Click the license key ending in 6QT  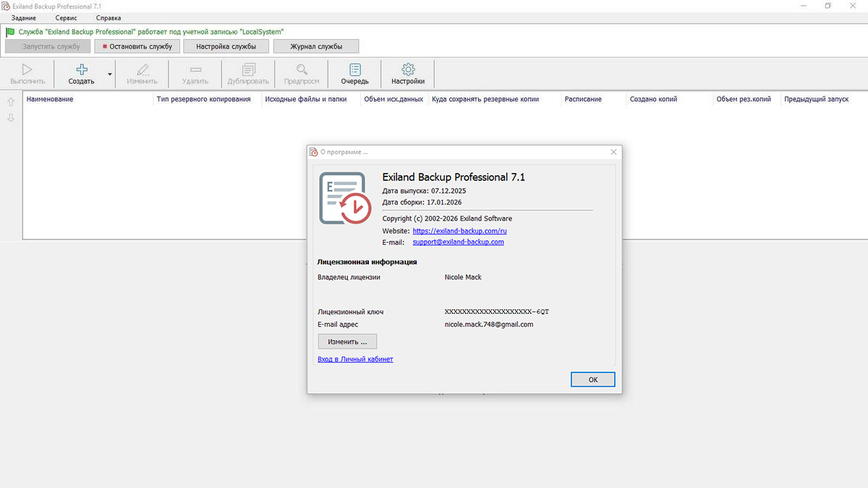tap(497, 312)
